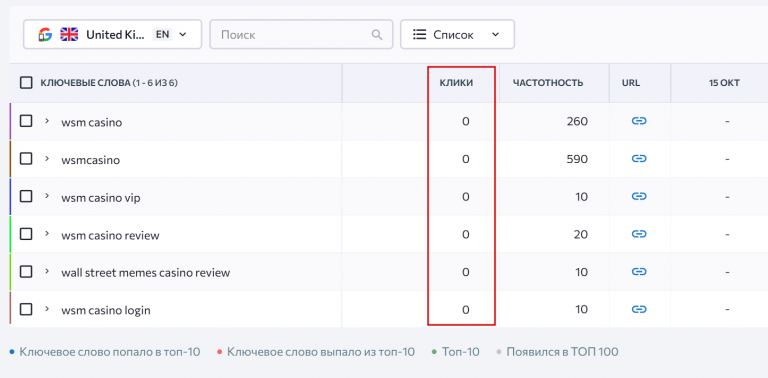Viewport: 768px width, 378px height.
Task: Open URL link icon for wsm casino review
Action: pos(639,234)
